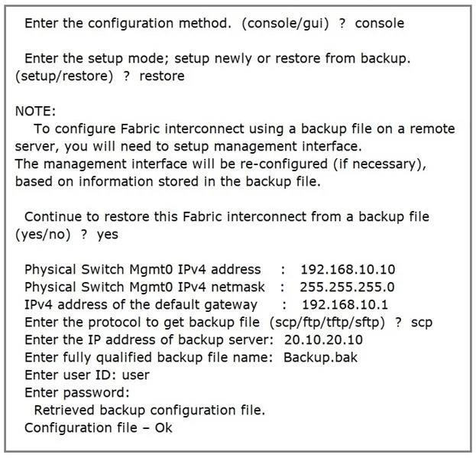Click the (scp/ftp/tftp/sftp) protocol options
Screen dimensions: 476x458
pyautogui.click(x=327, y=323)
